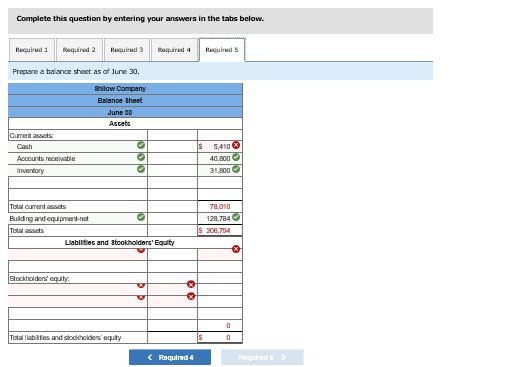Open the Required 2 tab
This screenshot has width=509, height=367.
click(79, 50)
